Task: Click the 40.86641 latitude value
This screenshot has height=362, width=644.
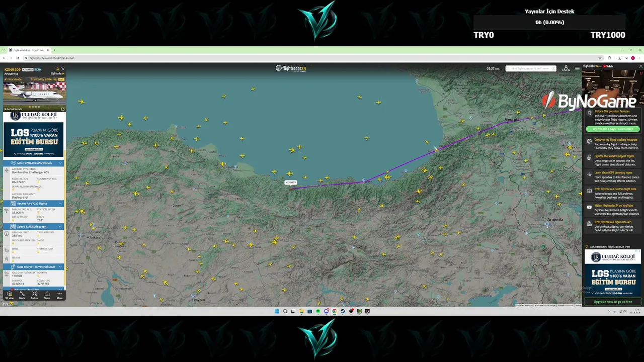Action: 18,284
